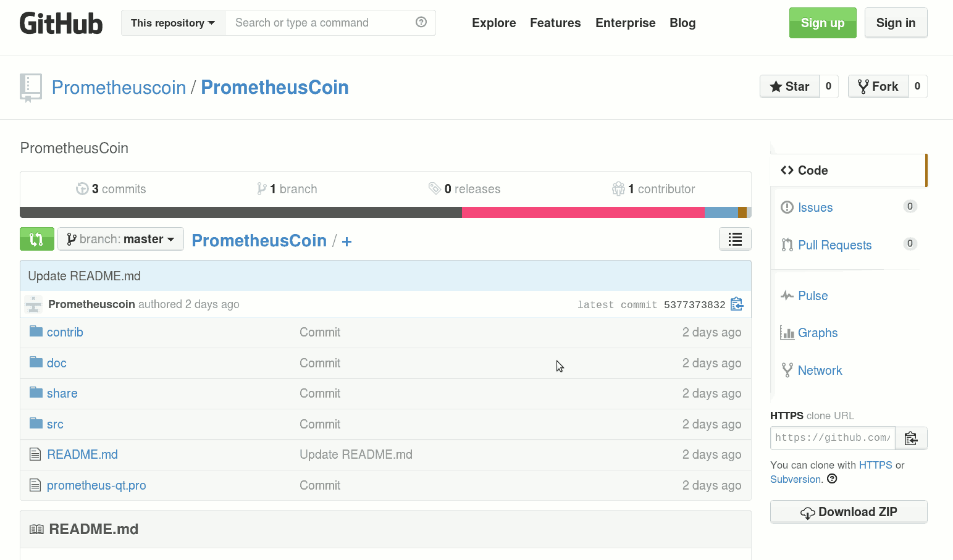This screenshot has width=953, height=560.
Task: View the 0 releases link
Action: [464, 189]
